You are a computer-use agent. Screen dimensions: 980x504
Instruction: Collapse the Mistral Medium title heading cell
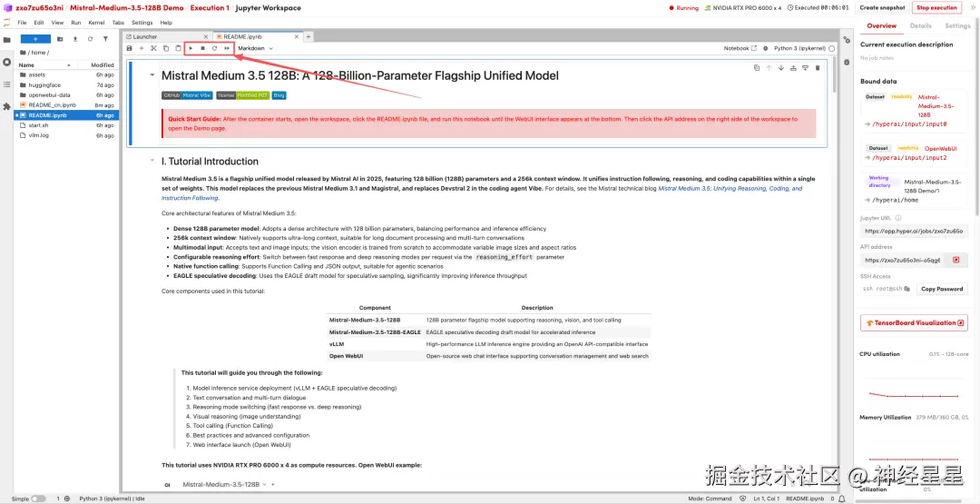click(x=152, y=75)
